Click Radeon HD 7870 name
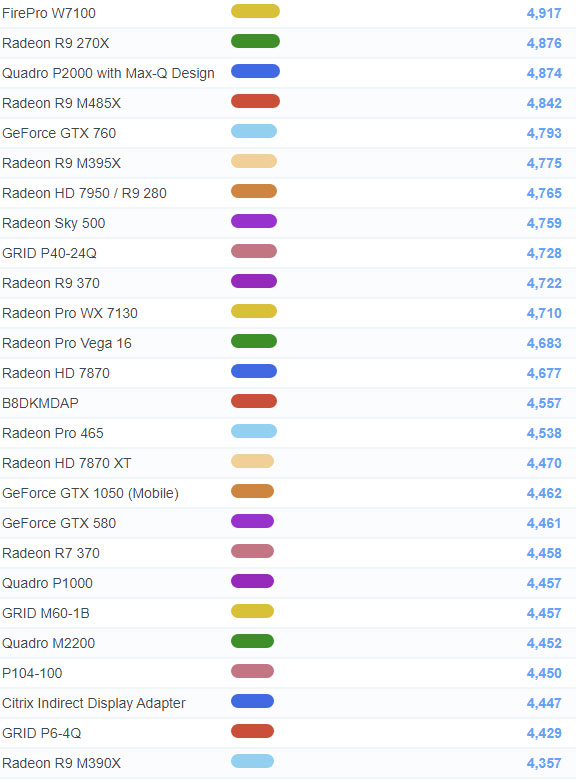Screen dimensions: 576x781 click(x=56, y=373)
